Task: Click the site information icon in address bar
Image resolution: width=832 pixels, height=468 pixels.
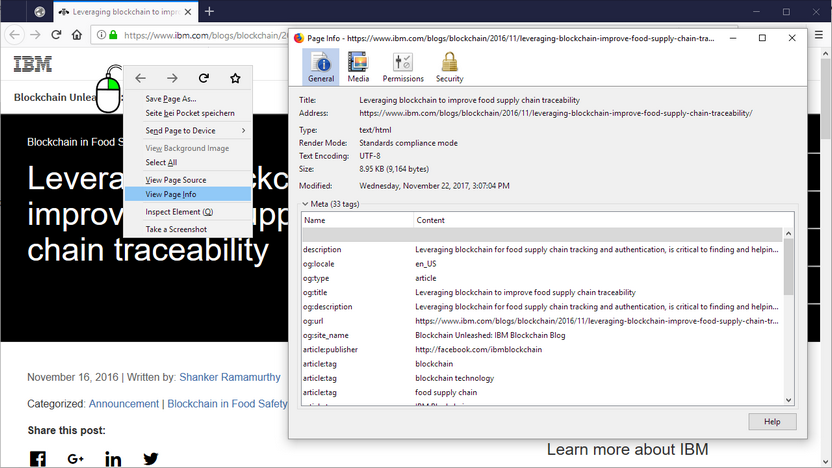Action: [101, 35]
